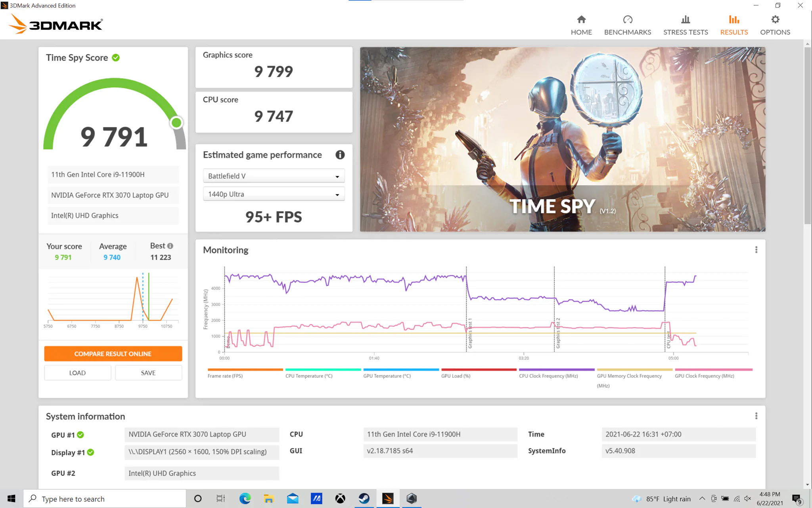Click Time Spy Score green validation checkmark
Viewport: 812px width, 508px height.
[x=116, y=58]
